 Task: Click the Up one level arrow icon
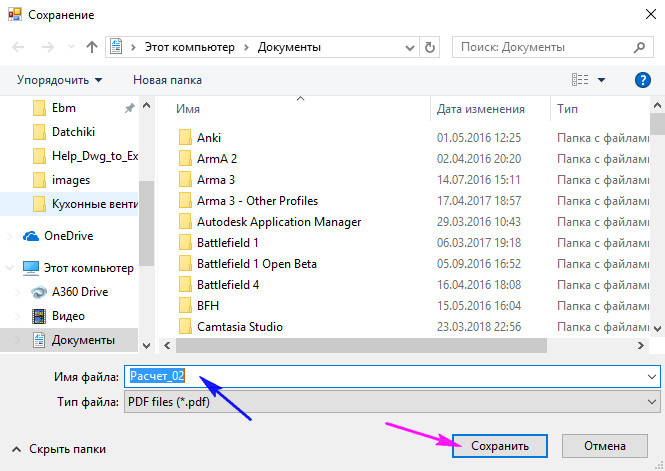coord(92,47)
